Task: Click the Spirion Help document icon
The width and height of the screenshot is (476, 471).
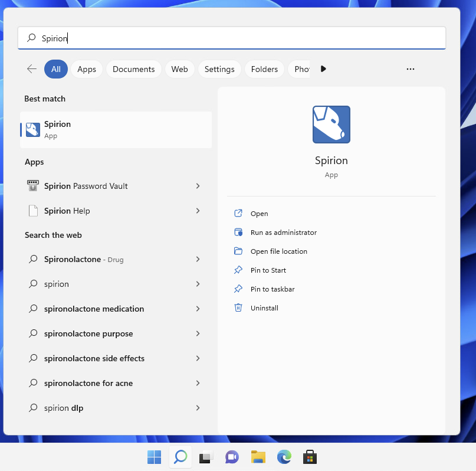Action: 33,211
